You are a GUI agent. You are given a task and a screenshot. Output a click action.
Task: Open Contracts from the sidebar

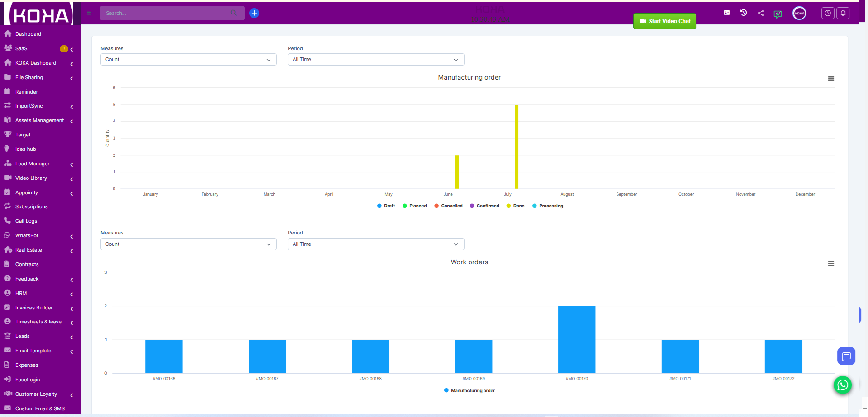click(27, 264)
